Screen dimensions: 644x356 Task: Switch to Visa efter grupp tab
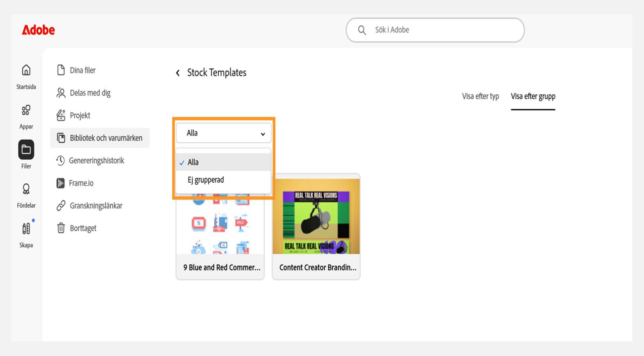[x=533, y=96]
